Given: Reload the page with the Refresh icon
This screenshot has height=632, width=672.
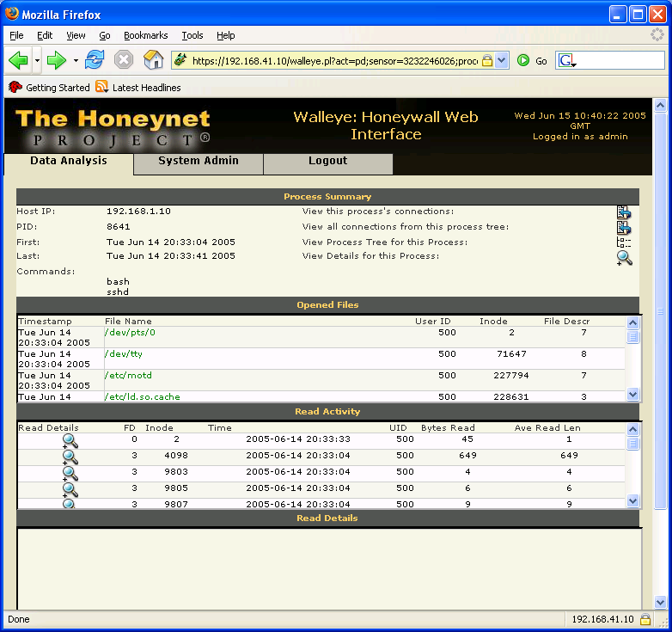Looking at the screenshot, I should pyautogui.click(x=95, y=60).
